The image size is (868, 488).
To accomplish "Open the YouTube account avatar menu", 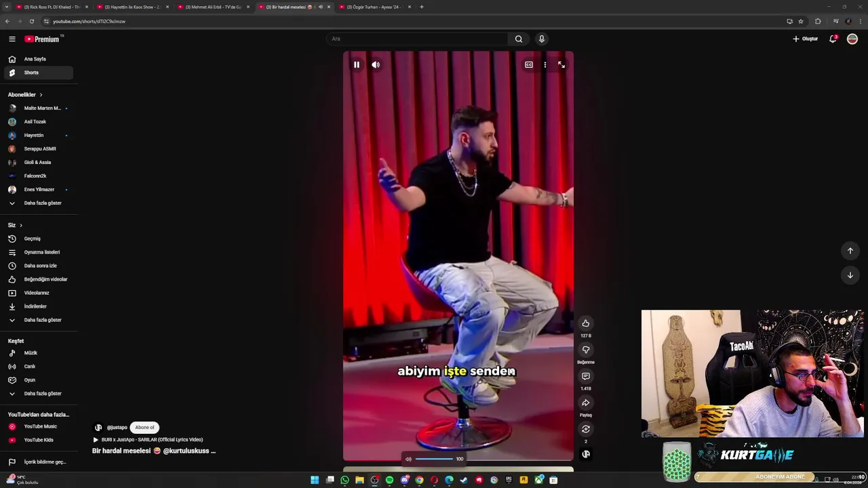I will click(852, 39).
